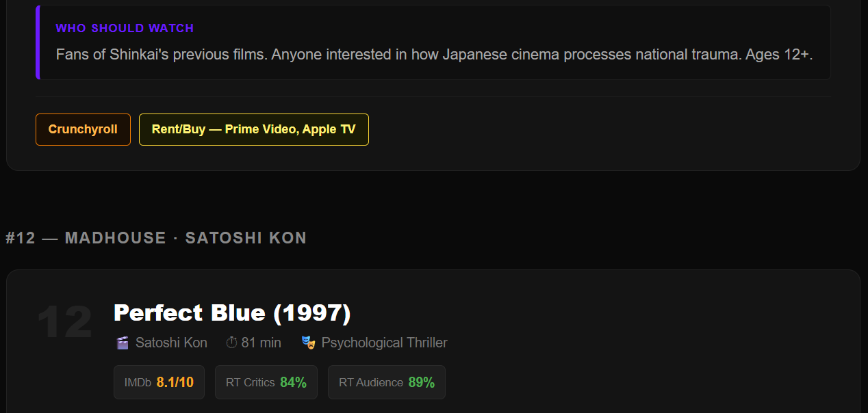This screenshot has width=868, height=413.
Task: Expand the MADHOUSE · SATOSHI KON section header
Action: (x=156, y=238)
